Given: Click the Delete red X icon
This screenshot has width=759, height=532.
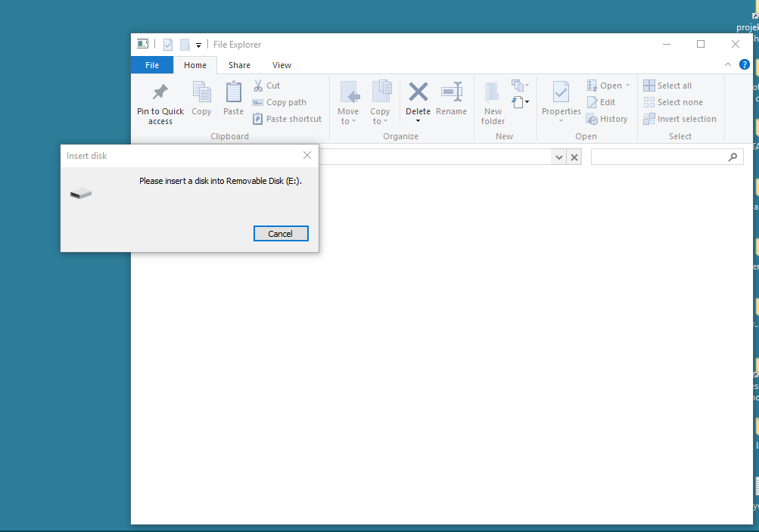Looking at the screenshot, I should click(x=418, y=92).
